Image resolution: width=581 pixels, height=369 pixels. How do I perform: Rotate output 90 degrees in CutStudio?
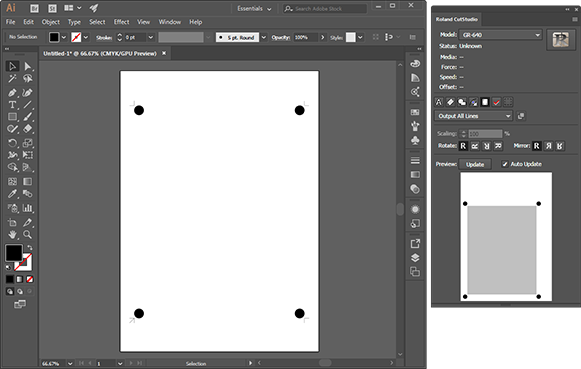point(475,146)
